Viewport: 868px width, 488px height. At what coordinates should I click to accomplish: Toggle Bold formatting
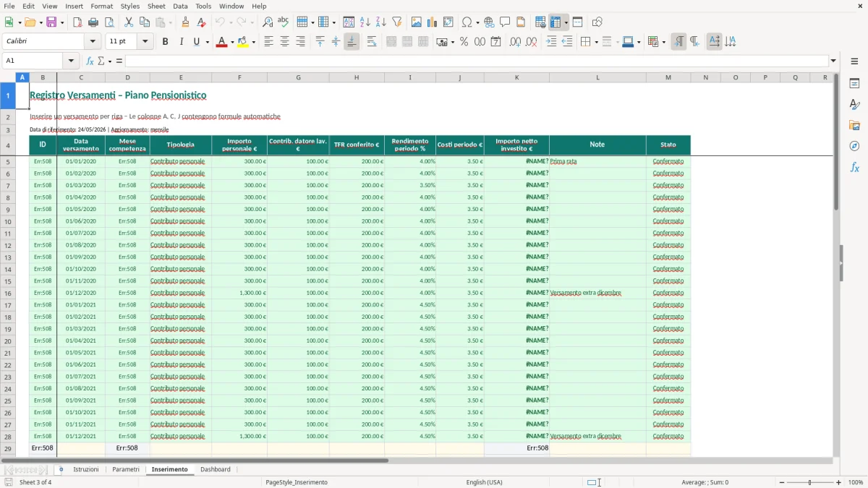pos(165,42)
